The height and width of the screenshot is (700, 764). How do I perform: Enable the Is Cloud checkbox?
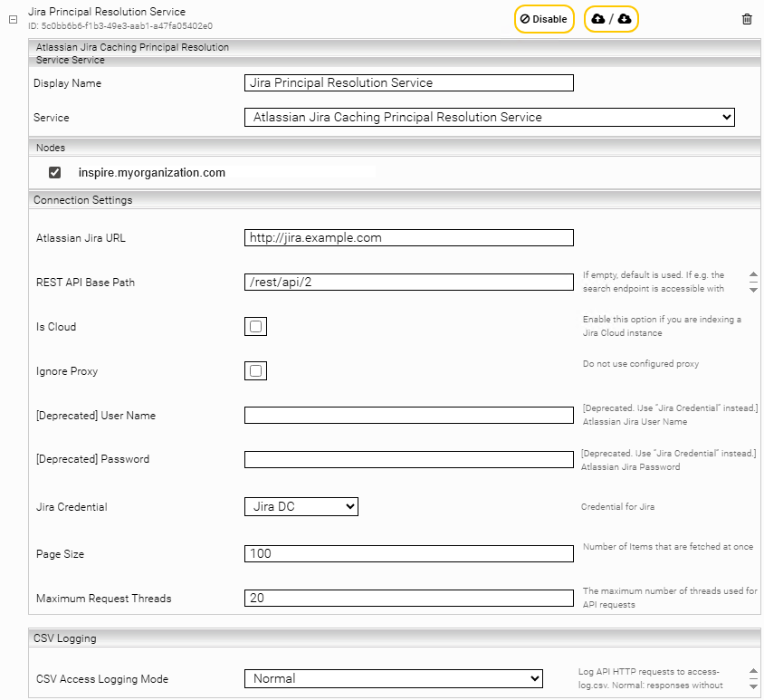tap(256, 327)
